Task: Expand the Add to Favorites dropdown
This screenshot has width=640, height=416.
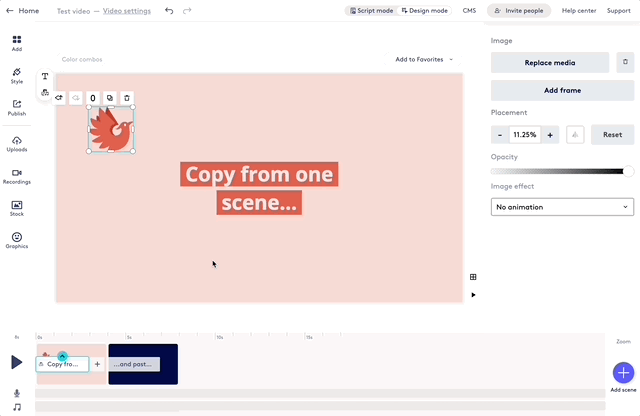Action: tap(424, 60)
